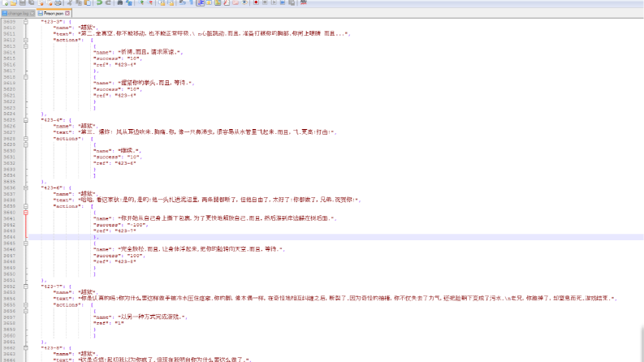Collapse the red fold marker at line 3640

[26, 213]
